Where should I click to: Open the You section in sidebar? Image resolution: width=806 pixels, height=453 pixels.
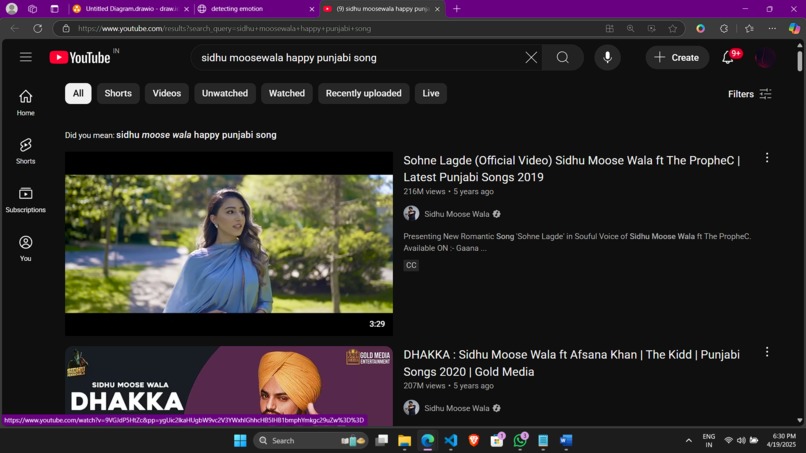pyautogui.click(x=25, y=248)
